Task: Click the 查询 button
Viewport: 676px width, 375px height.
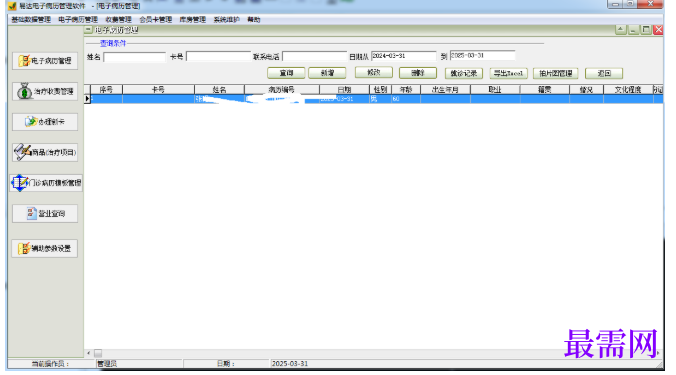Action: (286, 73)
